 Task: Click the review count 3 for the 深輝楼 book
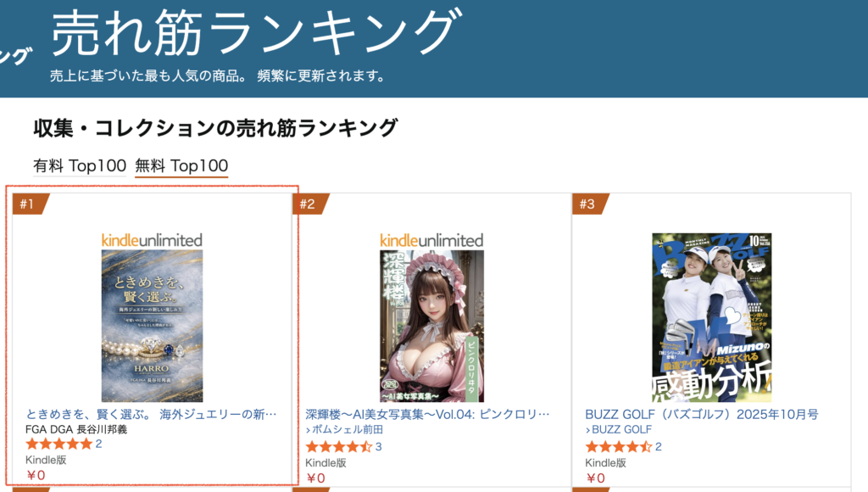(379, 446)
